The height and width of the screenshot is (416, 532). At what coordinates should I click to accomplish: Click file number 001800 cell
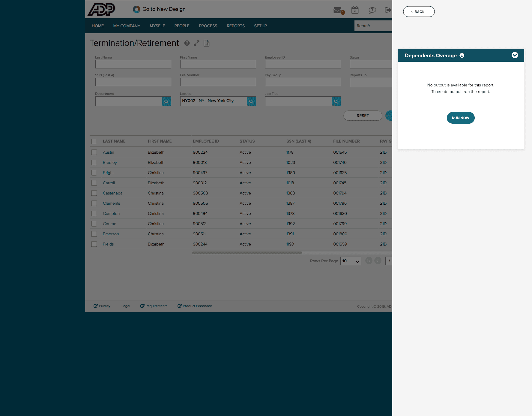340,234
